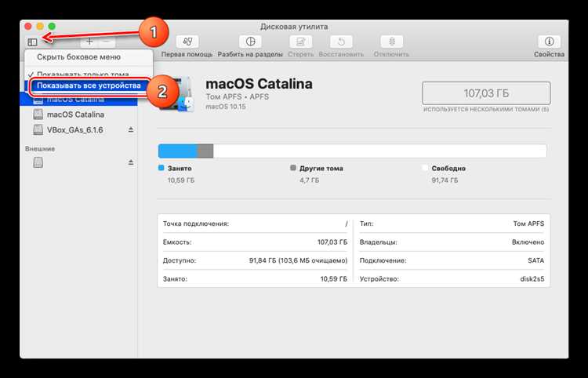
Task: Click the gray other-volumes segment of bar
Action: [x=205, y=151]
